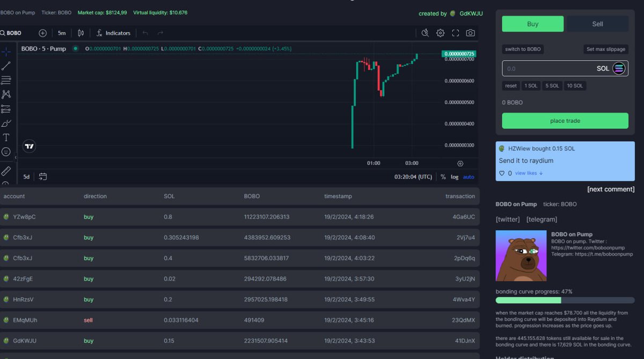Click the Solana coin icon in input

pos(619,69)
